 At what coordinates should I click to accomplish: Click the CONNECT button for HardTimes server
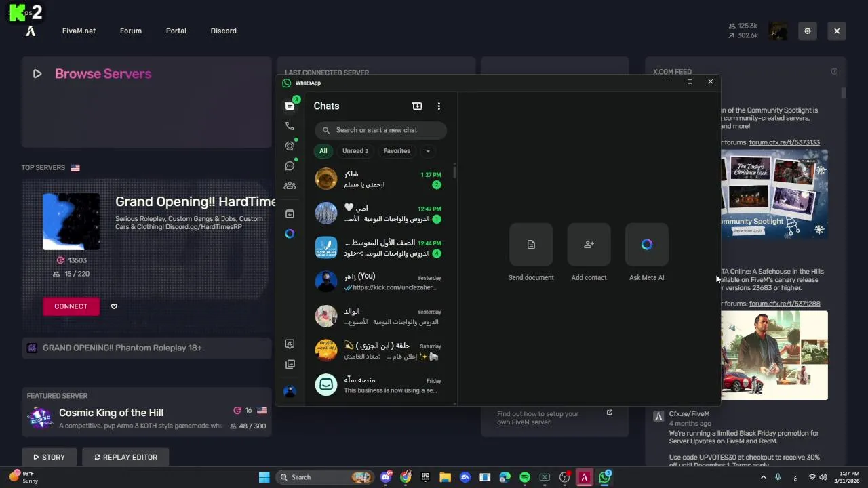(71, 306)
